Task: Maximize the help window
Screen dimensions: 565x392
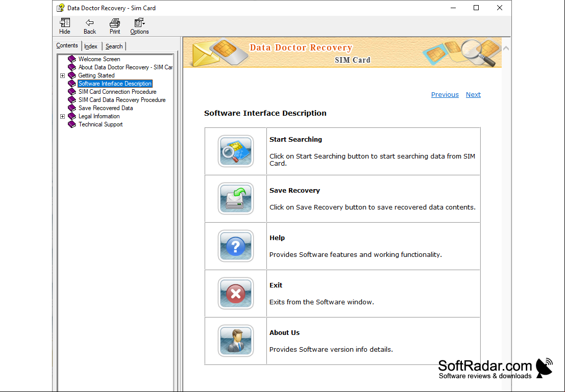Action: [x=476, y=8]
